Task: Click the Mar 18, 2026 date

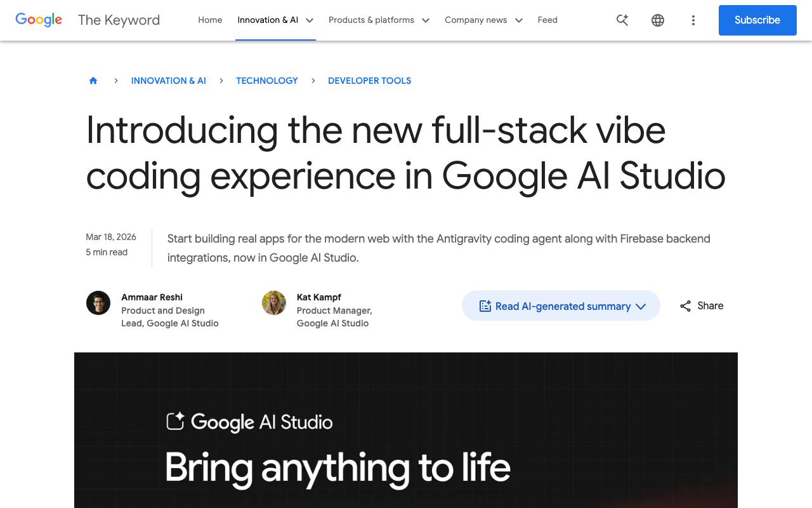Action: (x=111, y=237)
